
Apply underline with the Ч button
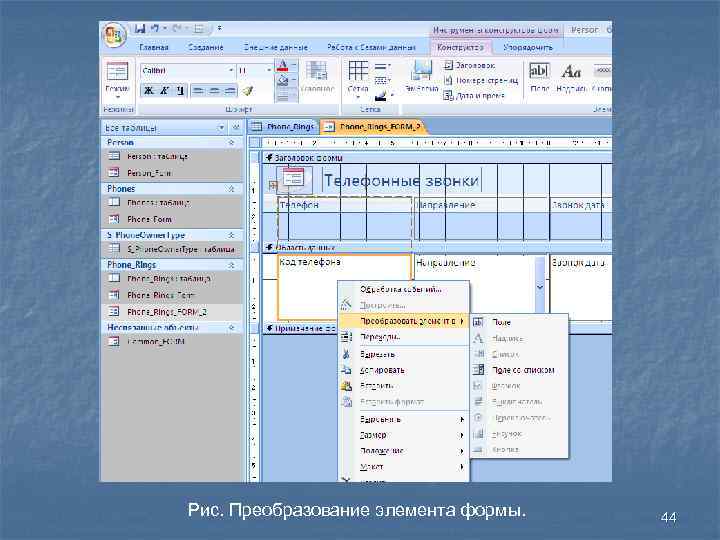[x=180, y=90]
